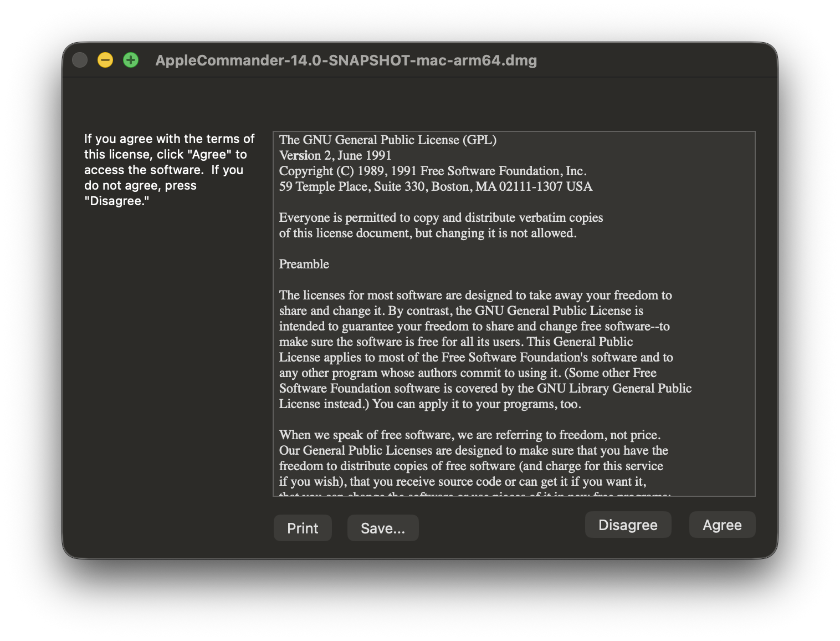The height and width of the screenshot is (641, 840).
Task: Click 'The GNU General Public License (GPL)' line
Action: tap(388, 140)
